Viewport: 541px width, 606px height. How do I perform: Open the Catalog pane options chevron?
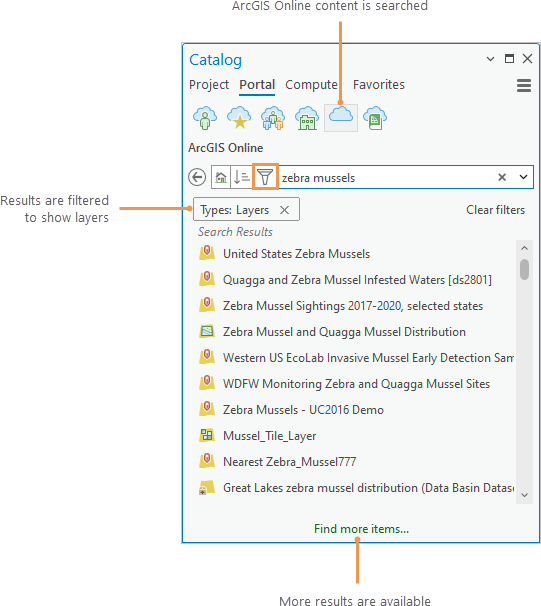[x=490, y=59]
